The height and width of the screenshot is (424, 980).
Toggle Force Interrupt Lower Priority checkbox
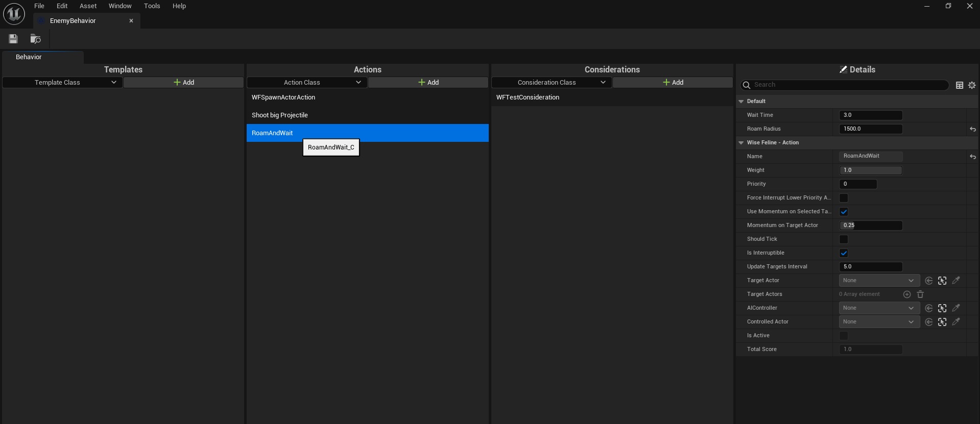[x=844, y=198]
